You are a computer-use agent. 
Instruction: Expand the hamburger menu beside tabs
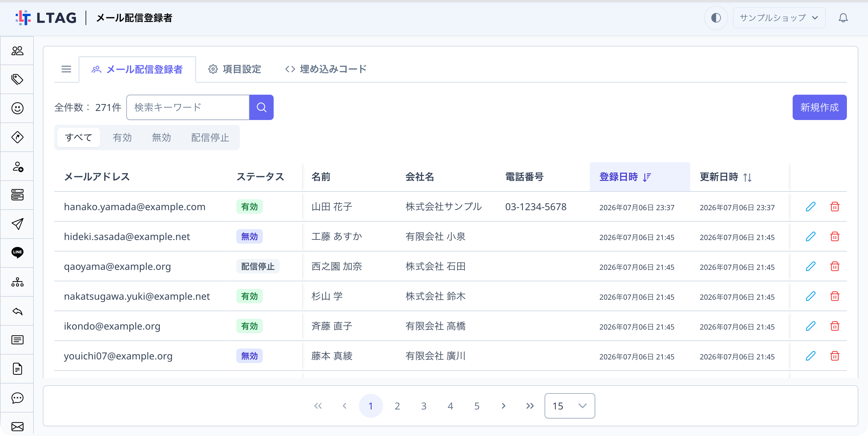66,69
